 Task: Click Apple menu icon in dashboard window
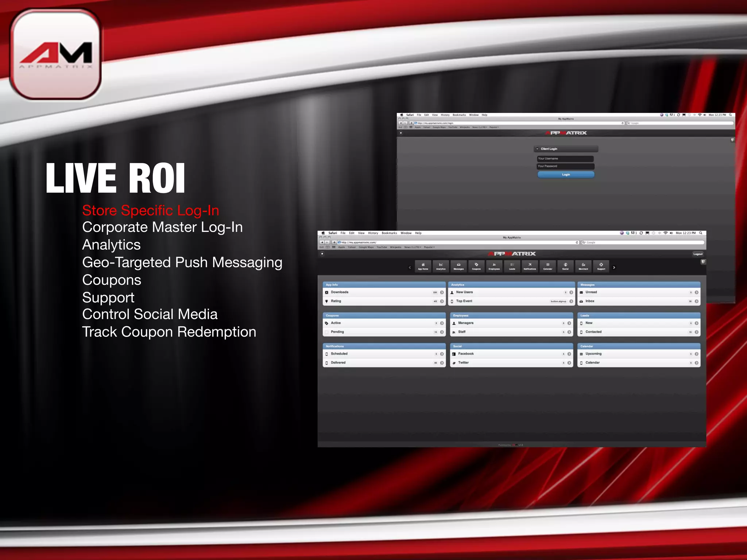(323, 233)
